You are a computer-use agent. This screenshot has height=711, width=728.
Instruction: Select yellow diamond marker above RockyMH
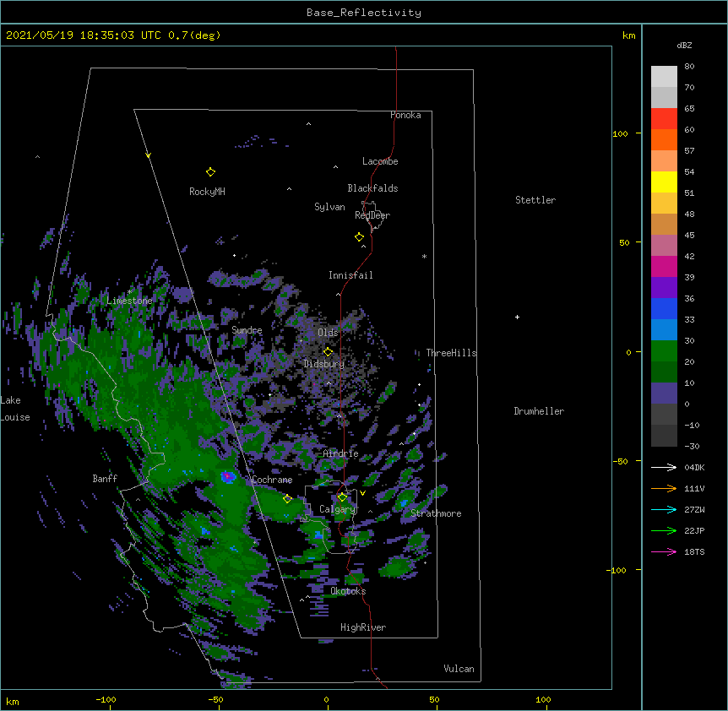210,172
